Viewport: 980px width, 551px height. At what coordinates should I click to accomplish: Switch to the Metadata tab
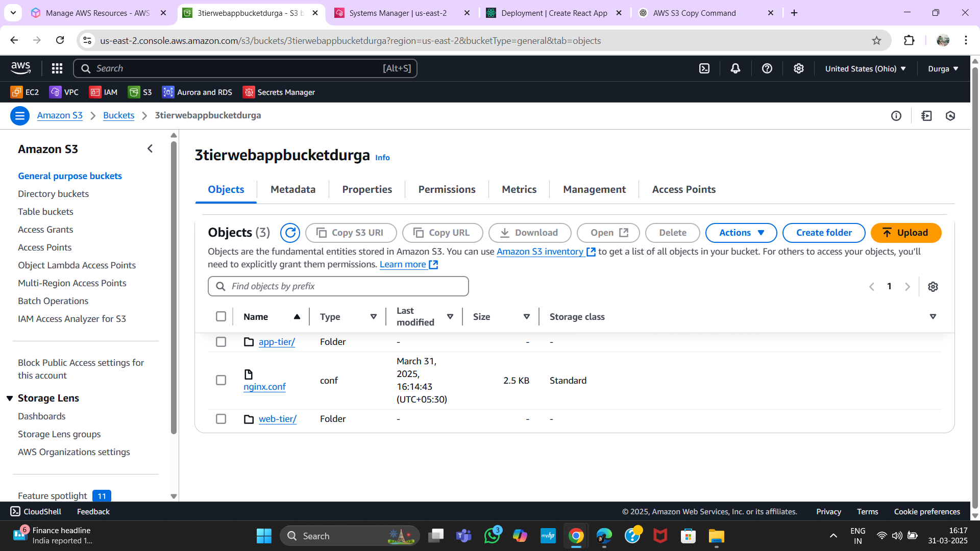(293, 189)
